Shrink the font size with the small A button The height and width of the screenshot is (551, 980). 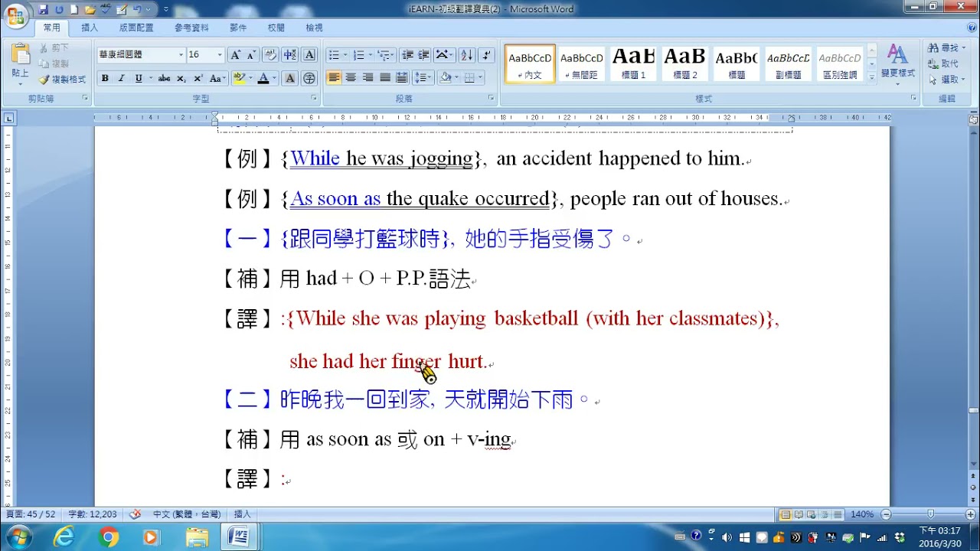(x=250, y=55)
